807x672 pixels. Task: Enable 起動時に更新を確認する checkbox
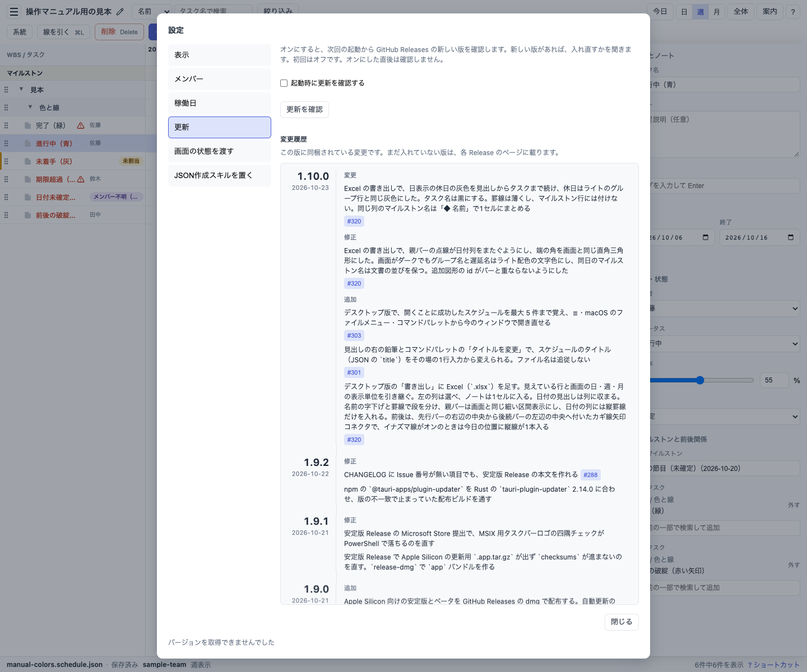click(x=284, y=83)
